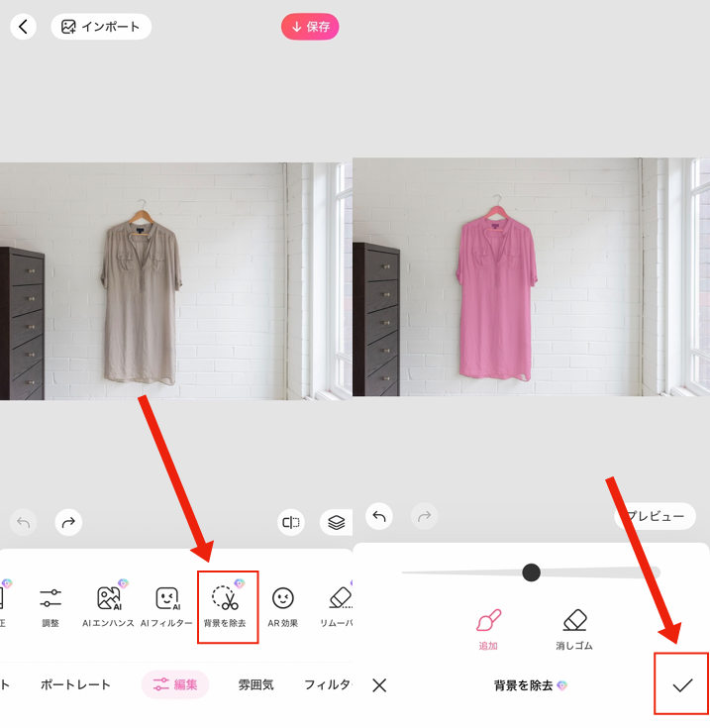The width and height of the screenshot is (710, 728).
Task: Switch to the 雰囲気 tab
Action: point(255,684)
